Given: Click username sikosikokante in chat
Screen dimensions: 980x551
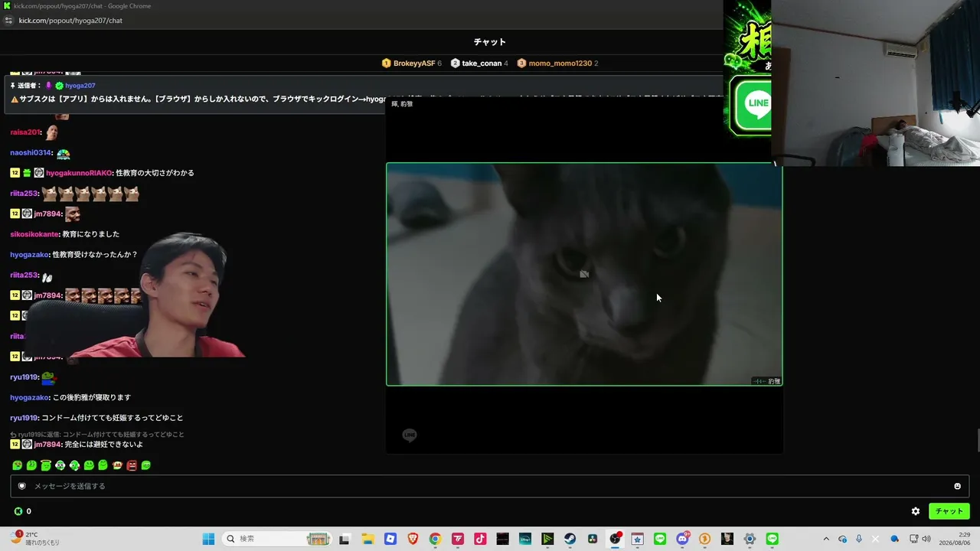Looking at the screenshot, I should (x=34, y=234).
